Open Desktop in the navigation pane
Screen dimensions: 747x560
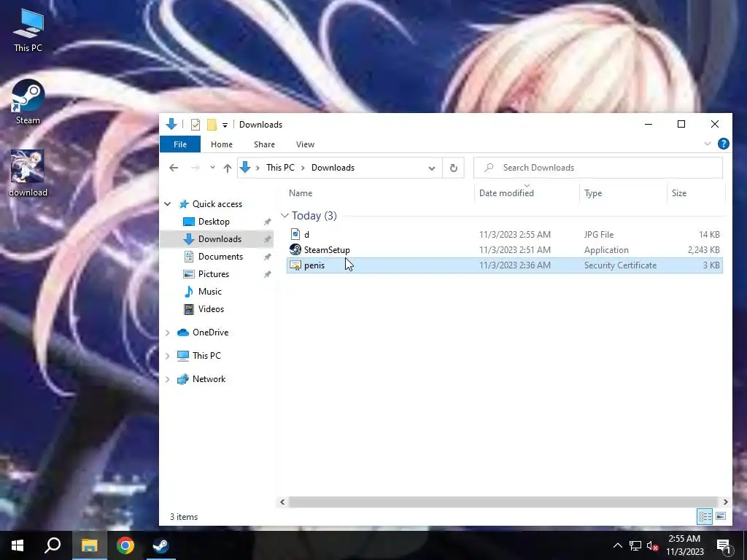[214, 222]
